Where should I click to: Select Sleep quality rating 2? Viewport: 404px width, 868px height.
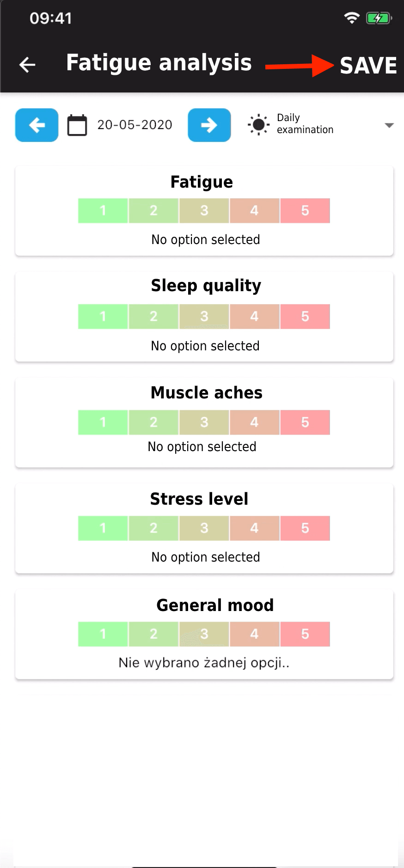coord(153,317)
